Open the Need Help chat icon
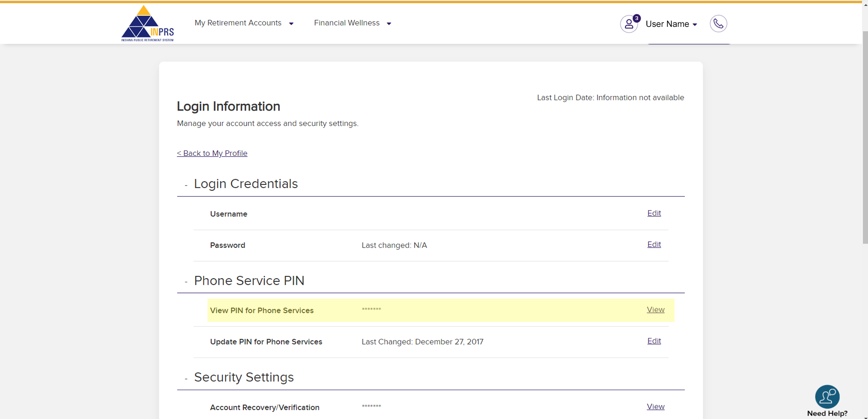The width and height of the screenshot is (868, 419). coord(827,397)
